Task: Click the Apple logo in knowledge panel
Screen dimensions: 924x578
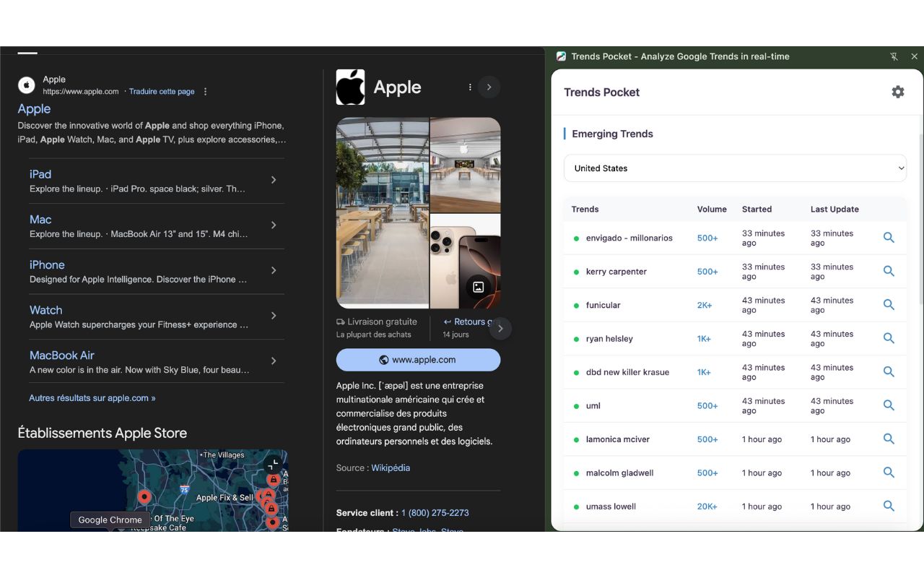Action: (x=350, y=87)
